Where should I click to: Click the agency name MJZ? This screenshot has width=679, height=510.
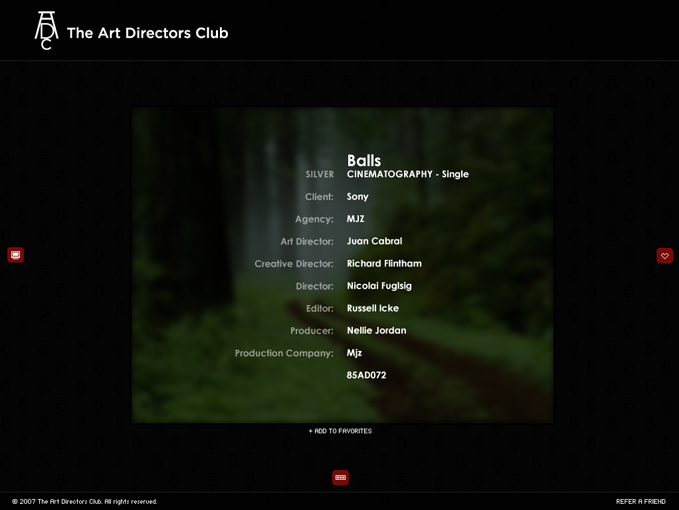pyautogui.click(x=356, y=219)
